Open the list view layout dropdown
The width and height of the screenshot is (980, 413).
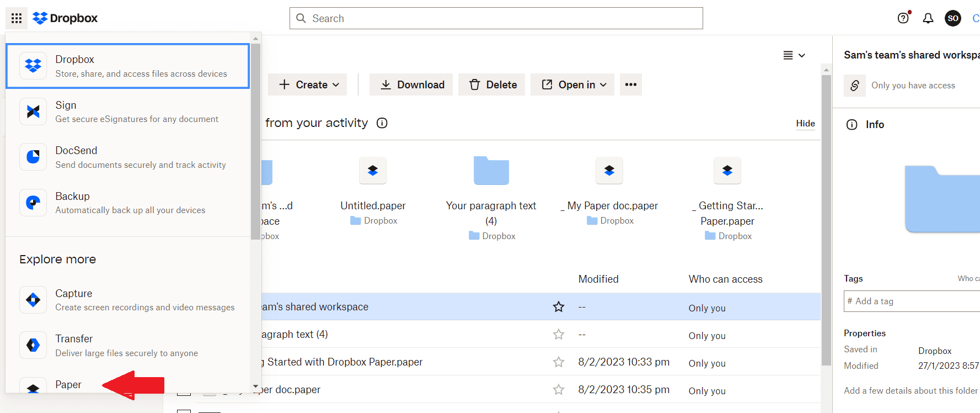(794, 55)
